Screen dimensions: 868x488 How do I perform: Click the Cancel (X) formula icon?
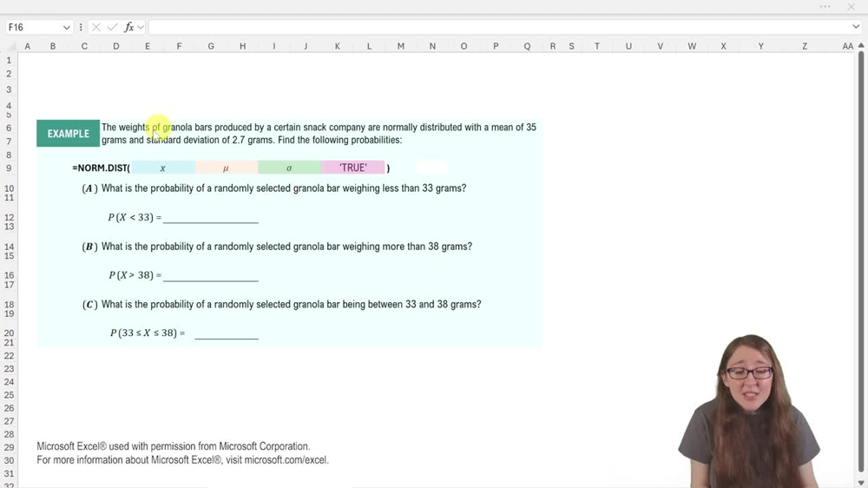(96, 27)
